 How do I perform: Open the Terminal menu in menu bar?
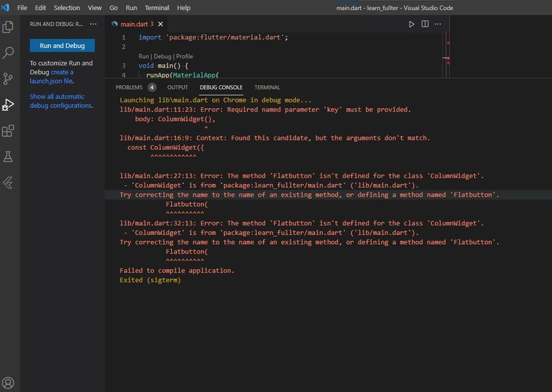point(157,8)
